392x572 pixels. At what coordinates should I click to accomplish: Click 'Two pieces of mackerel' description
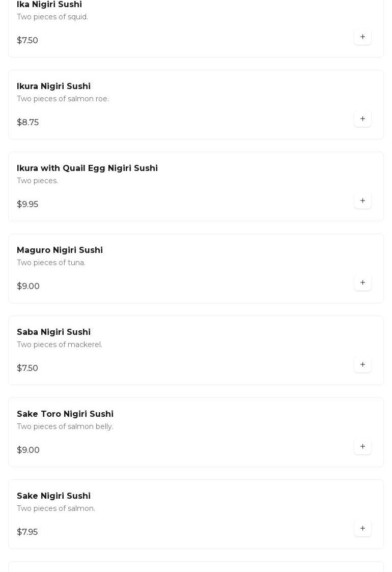point(59,345)
